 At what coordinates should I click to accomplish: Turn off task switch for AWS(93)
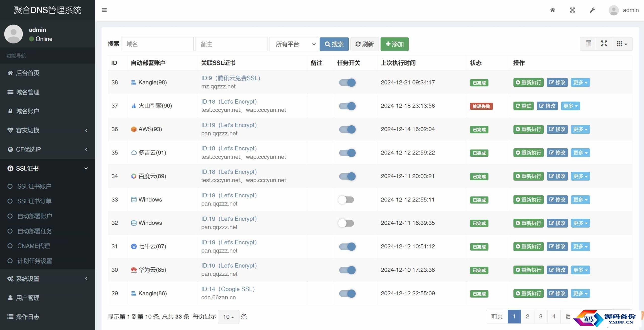[x=347, y=129]
